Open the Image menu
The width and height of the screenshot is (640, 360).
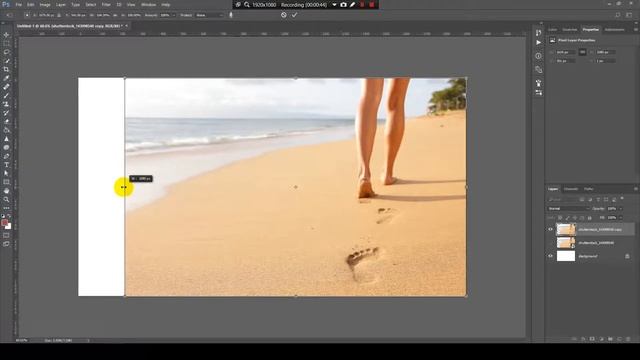coord(45,4)
